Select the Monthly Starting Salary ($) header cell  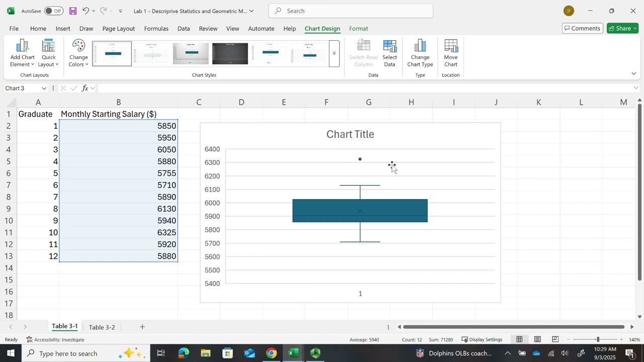118,114
